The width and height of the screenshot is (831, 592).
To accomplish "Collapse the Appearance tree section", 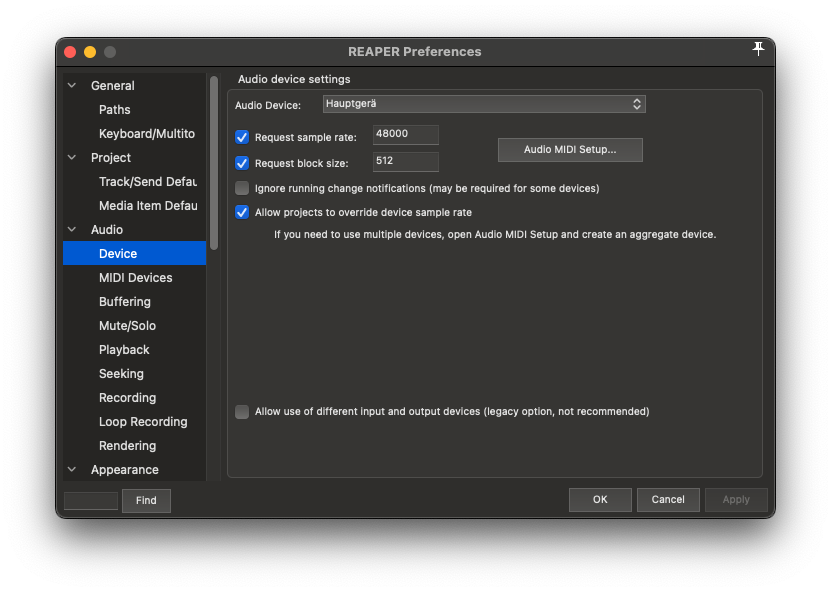I will [72, 470].
